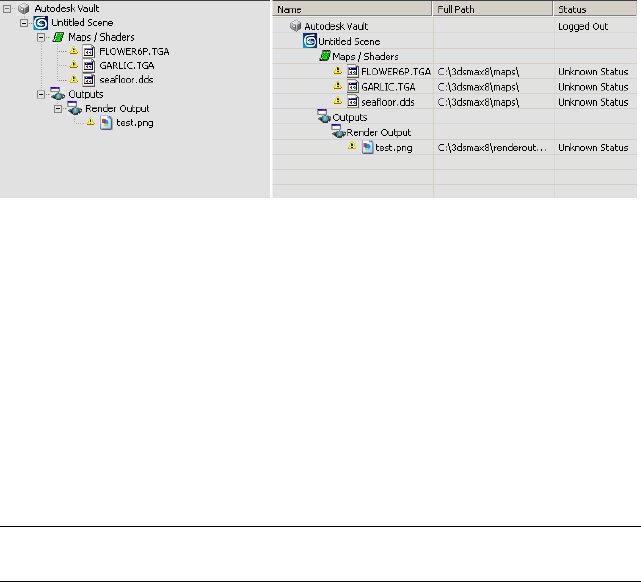Image resolution: width=641 pixels, height=582 pixels.
Task: Click Render Output teapot icon in table
Action: pyautogui.click(x=338, y=131)
